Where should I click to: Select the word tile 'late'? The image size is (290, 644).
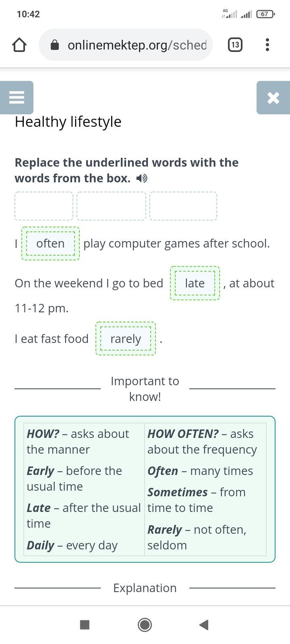pyautogui.click(x=195, y=283)
